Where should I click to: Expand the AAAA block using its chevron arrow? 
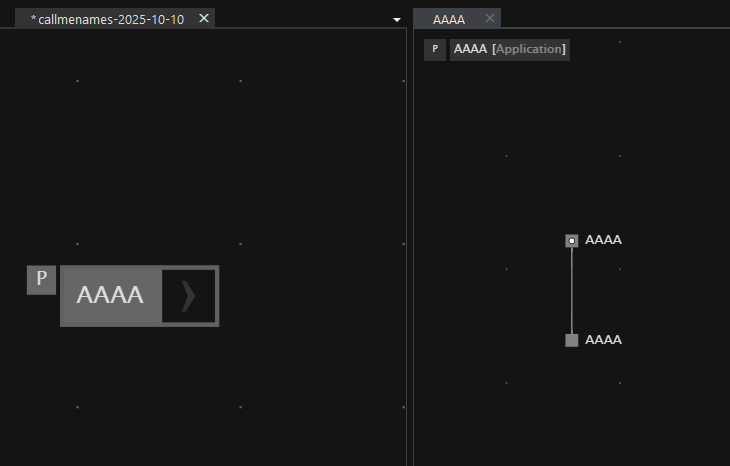(x=188, y=296)
